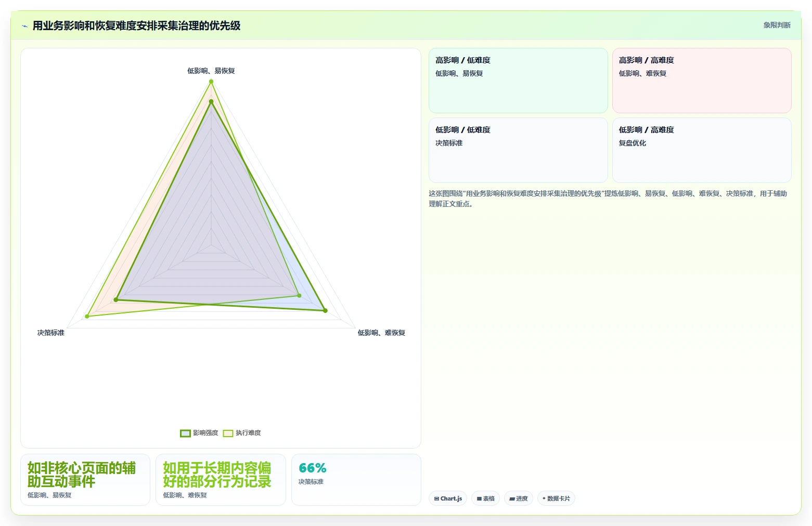Click 影响强度 data point near 低影响、难恢复
The height and width of the screenshot is (526, 812).
[326, 311]
